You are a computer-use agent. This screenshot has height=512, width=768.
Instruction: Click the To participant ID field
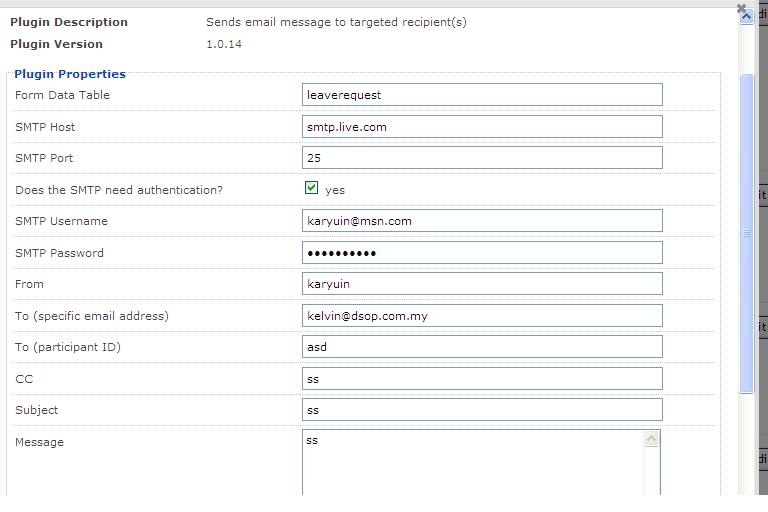click(x=482, y=347)
